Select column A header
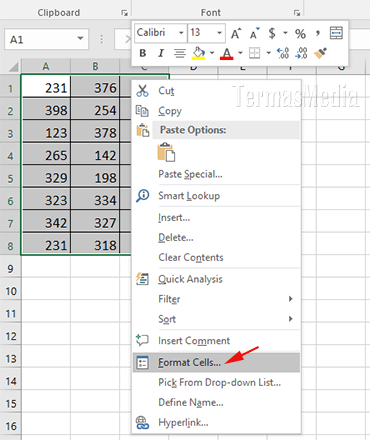370x440 pixels. [x=46, y=66]
